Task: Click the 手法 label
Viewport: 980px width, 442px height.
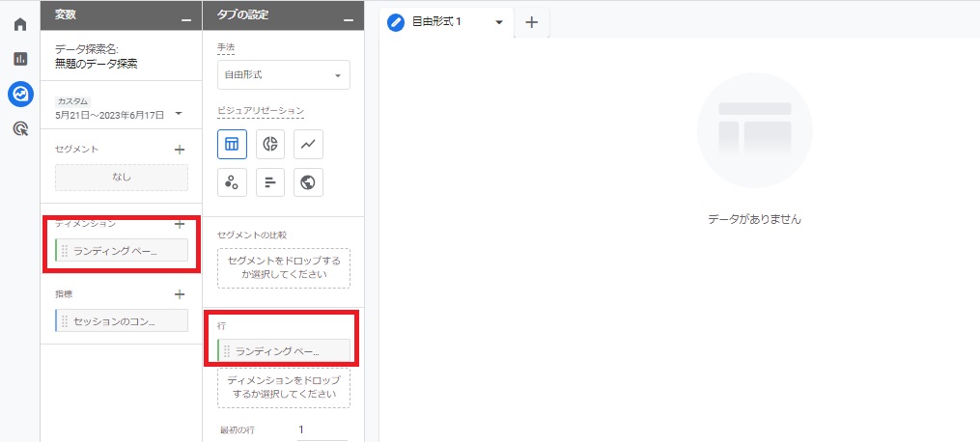Action: point(226,47)
